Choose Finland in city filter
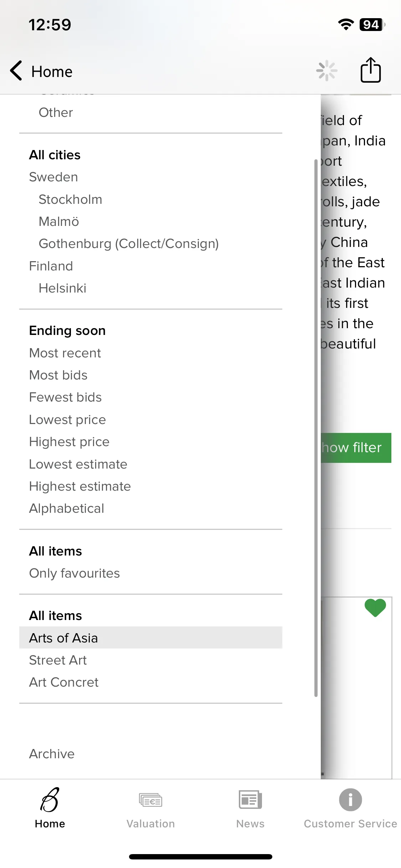 (51, 266)
